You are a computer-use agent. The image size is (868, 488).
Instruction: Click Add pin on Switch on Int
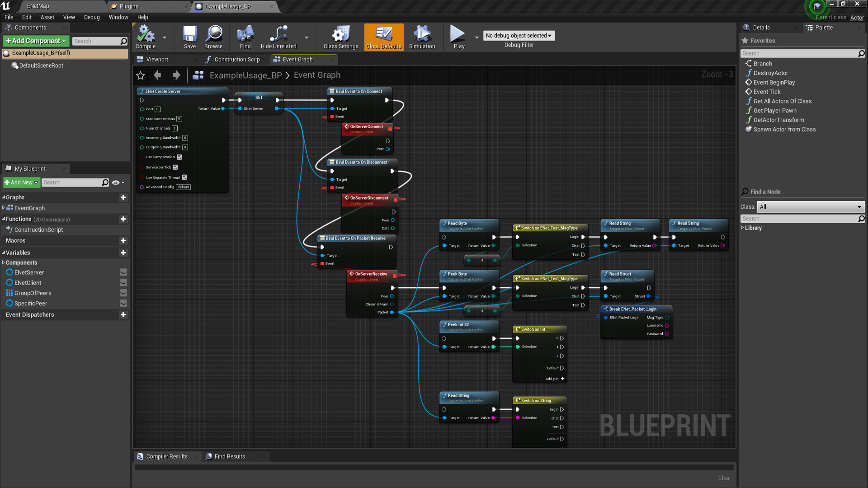[x=555, y=379]
